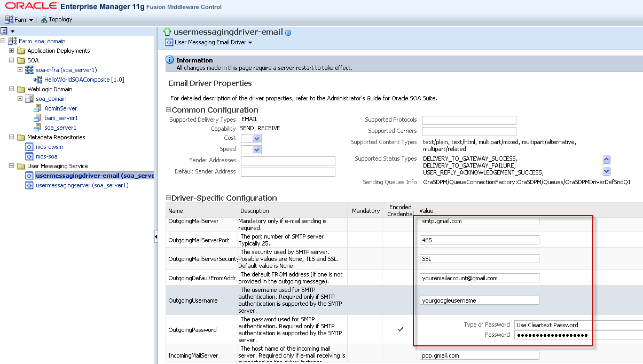This screenshot has width=643, height=364.
Task: Click the AdminServer icon in tree
Action: click(38, 108)
